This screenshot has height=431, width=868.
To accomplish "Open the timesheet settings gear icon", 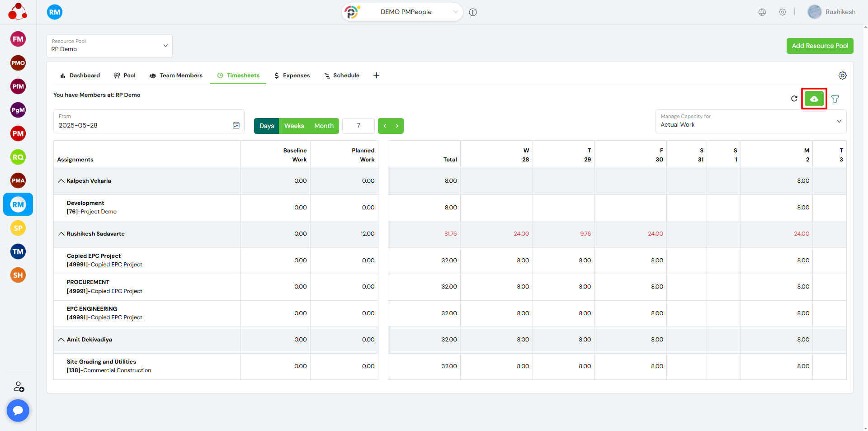I will [842, 76].
